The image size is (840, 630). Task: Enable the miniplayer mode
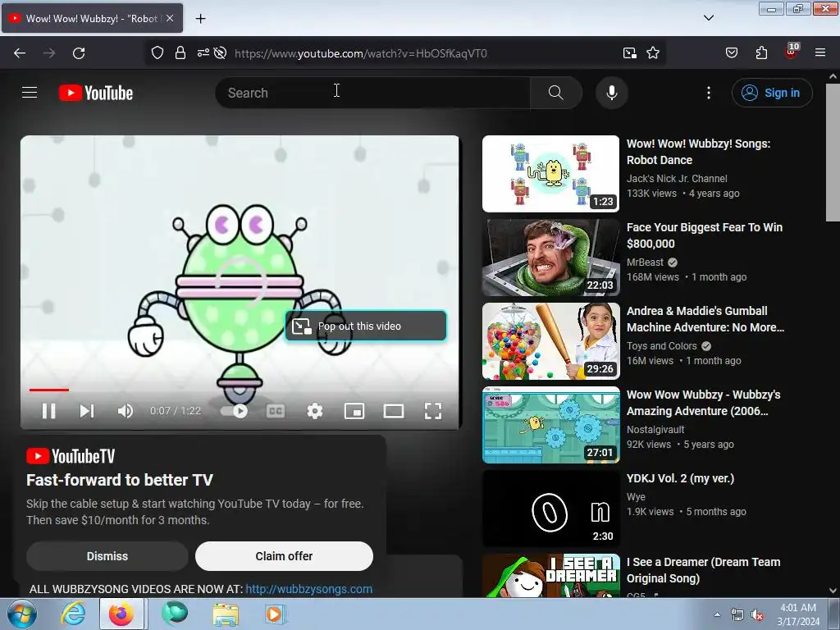click(x=354, y=411)
